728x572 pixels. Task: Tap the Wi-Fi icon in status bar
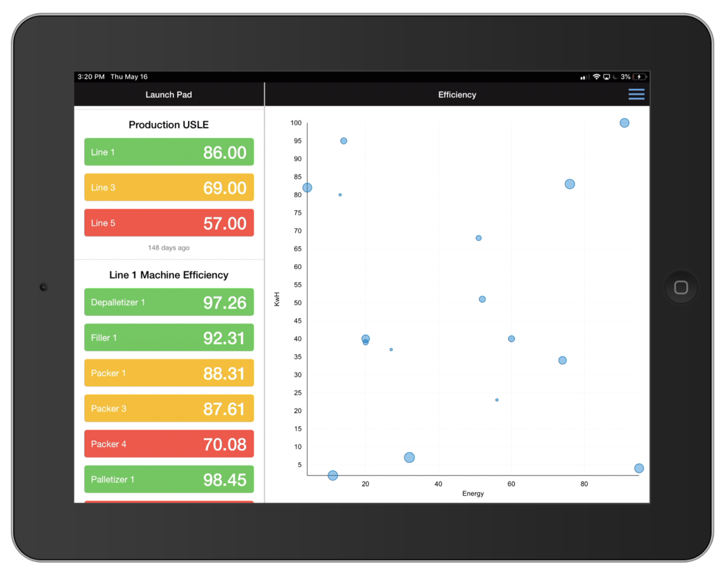point(596,77)
